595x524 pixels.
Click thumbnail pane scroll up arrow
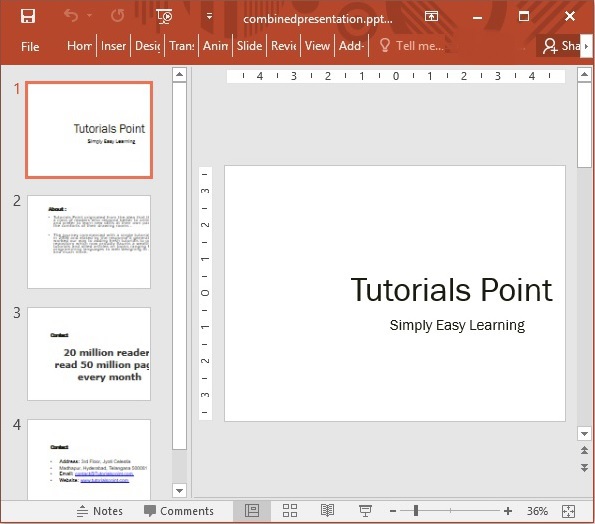click(x=179, y=74)
